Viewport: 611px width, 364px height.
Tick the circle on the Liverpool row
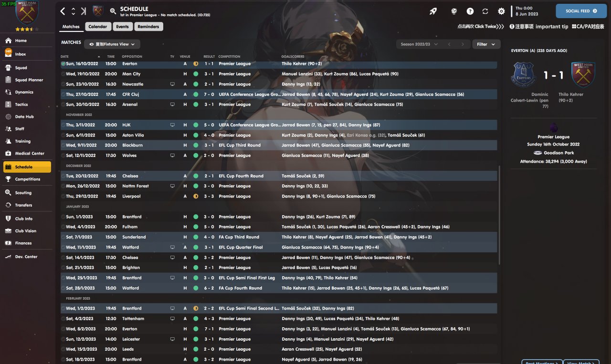pos(63,196)
